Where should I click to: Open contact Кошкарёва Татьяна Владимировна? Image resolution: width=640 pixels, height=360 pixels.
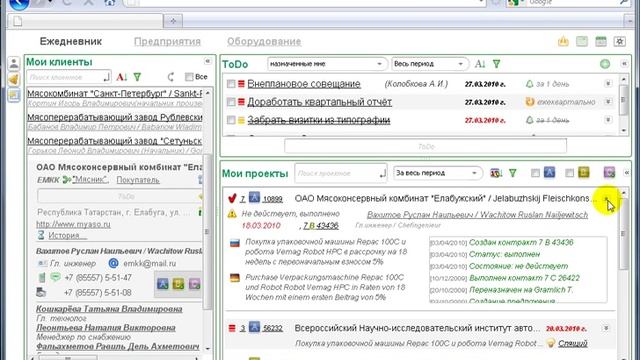click(x=109, y=309)
